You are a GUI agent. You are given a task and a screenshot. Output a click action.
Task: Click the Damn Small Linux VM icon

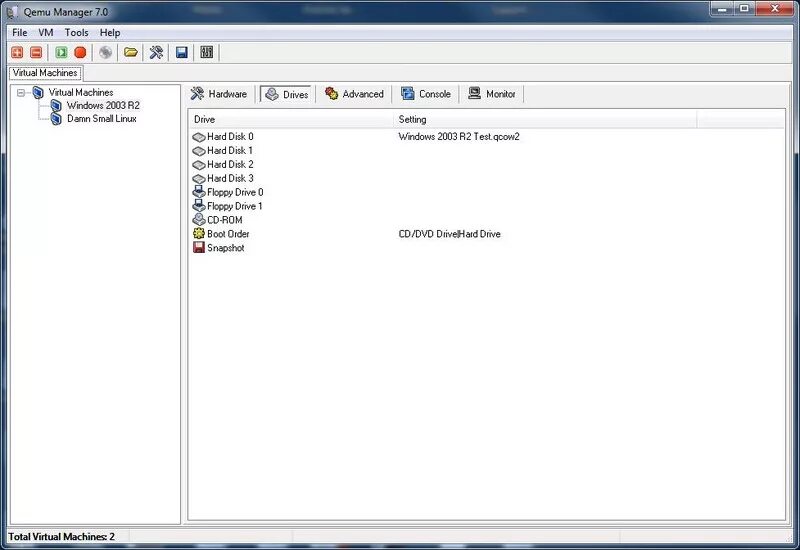pyautogui.click(x=56, y=119)
